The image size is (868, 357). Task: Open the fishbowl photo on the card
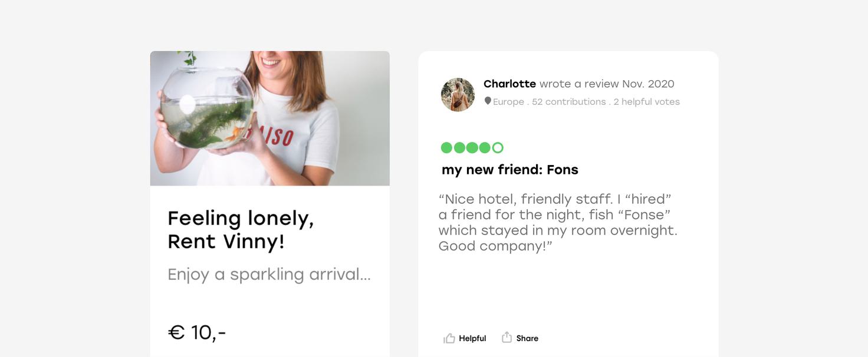pyautogui.click(x=269, y=118)
